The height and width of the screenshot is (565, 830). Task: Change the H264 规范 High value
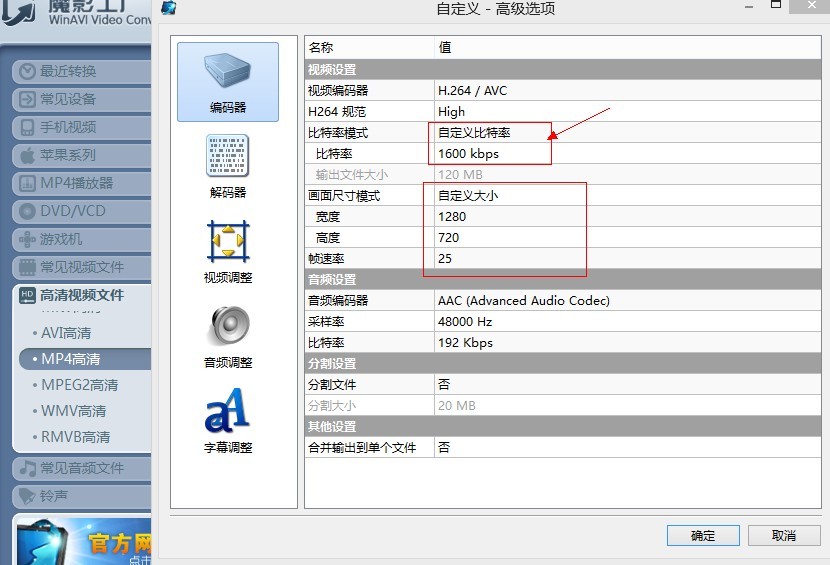pos(630,112)
